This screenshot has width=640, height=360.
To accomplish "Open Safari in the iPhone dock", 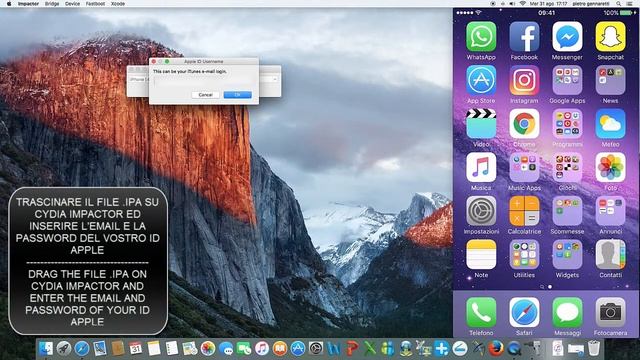I will click(x=524, y=313).
